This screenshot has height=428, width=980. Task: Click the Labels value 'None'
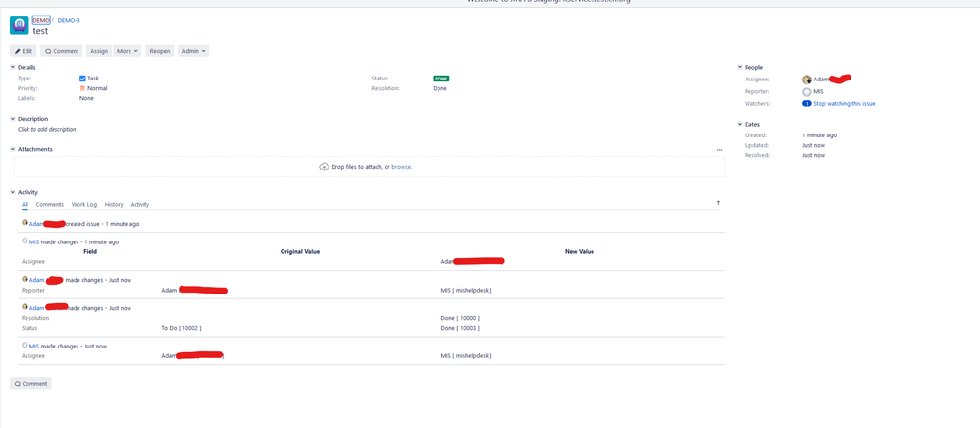86,99
